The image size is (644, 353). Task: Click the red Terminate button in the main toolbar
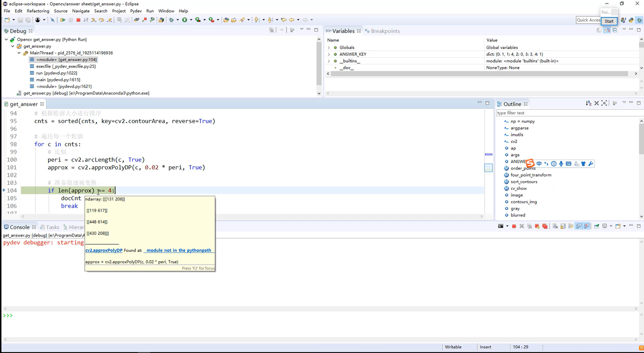click(78, 20)
